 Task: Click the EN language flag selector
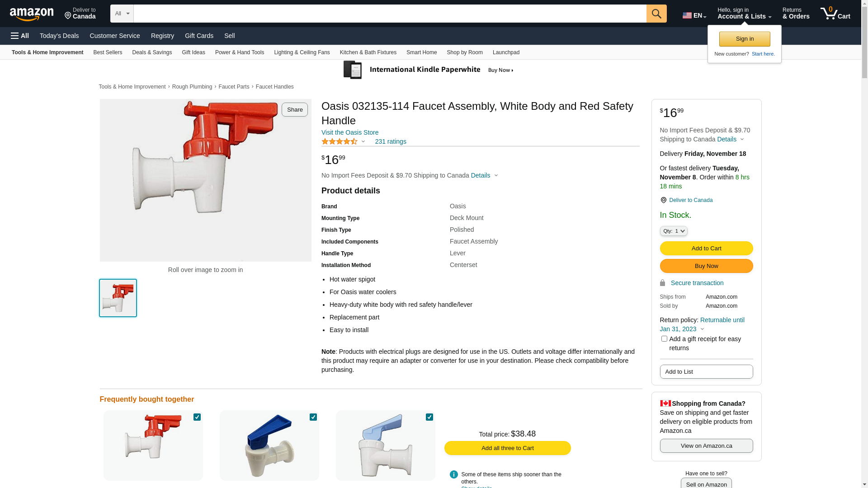[x=694, y=15]
